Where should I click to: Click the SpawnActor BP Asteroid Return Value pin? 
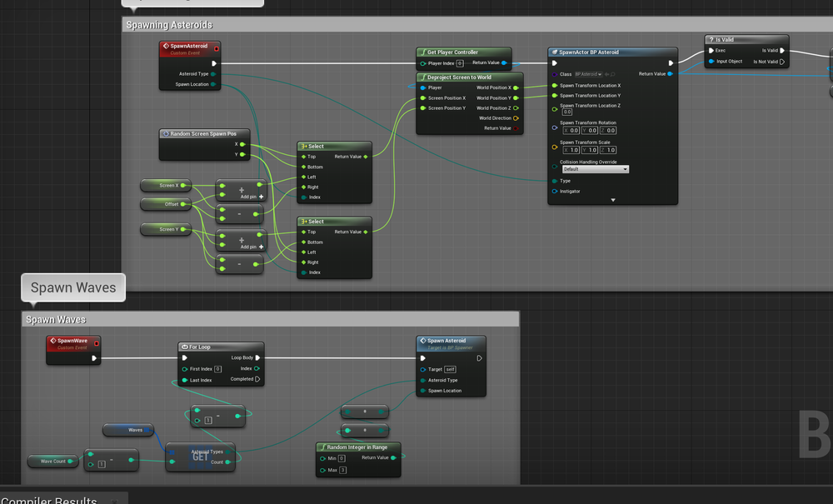pos(671,74)
